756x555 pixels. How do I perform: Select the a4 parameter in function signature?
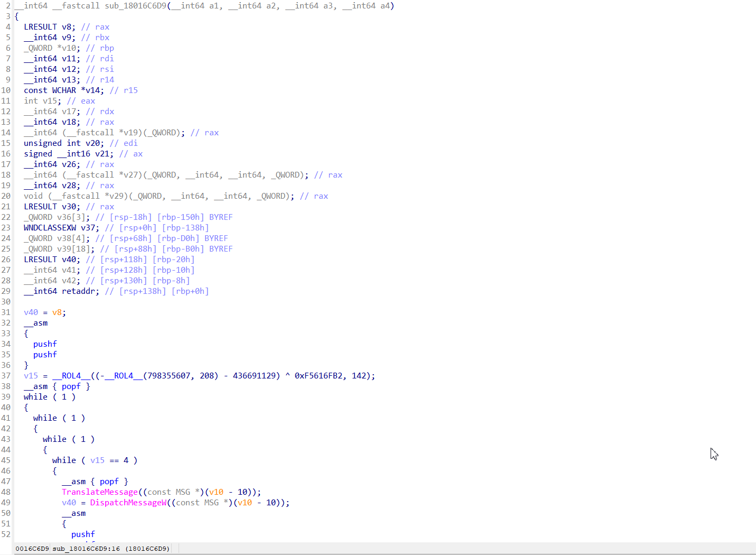(x=385, y=6)
